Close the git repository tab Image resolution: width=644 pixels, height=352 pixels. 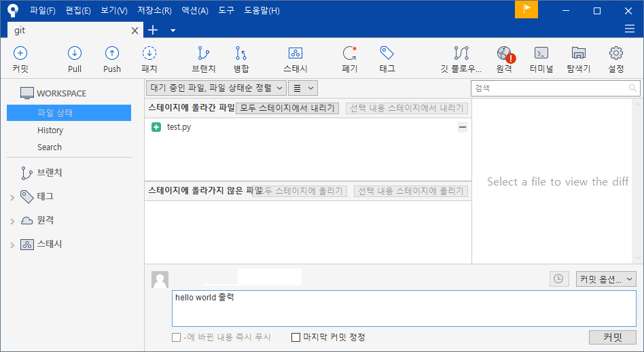[x=135, y=31]
